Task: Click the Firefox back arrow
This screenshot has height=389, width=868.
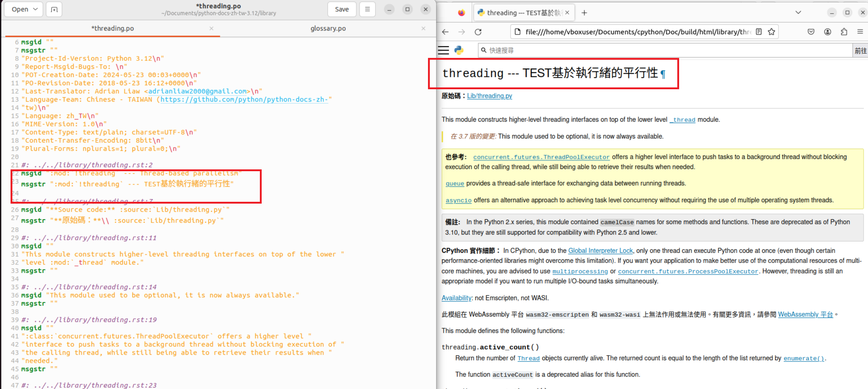Action: pos(445,32)
